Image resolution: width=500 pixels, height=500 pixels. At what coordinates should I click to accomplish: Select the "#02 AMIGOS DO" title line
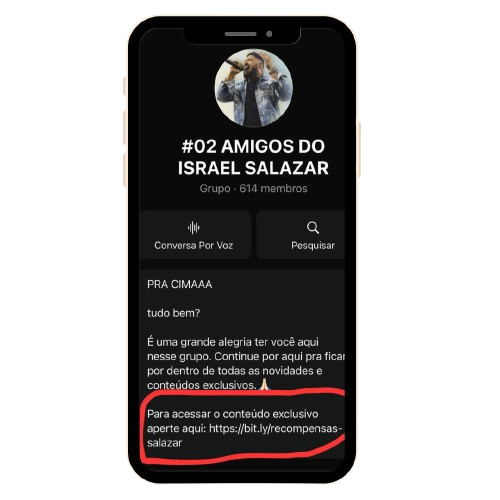[253, 146]
